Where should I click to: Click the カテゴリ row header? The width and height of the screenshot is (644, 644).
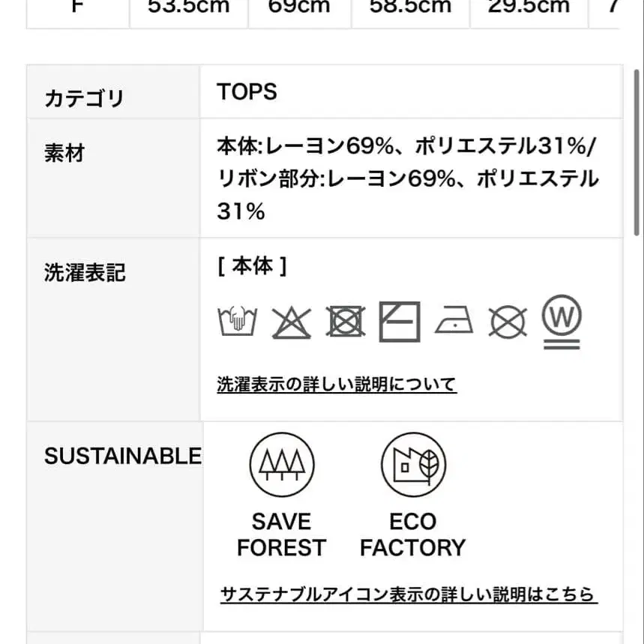84,98
